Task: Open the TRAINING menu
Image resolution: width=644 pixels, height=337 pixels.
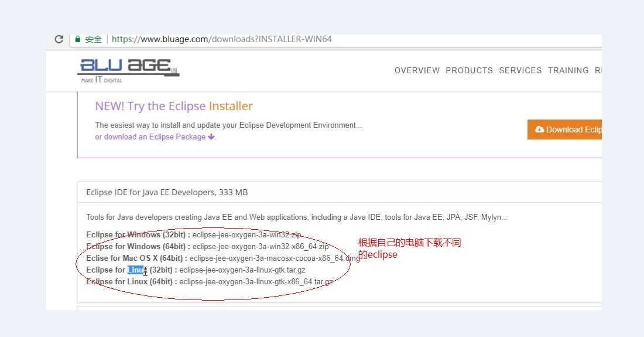Action: coord(568,70)
